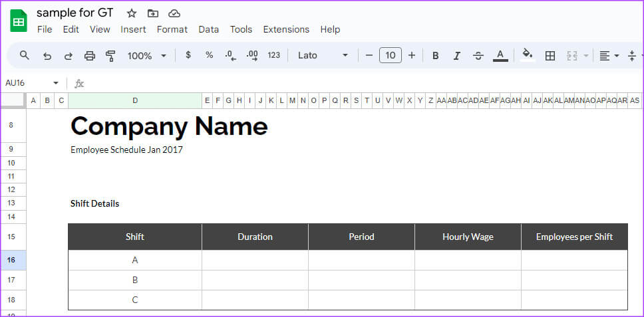Open the text color picker
The width and height of the screenshot is (644, 317).
[500, 55]
